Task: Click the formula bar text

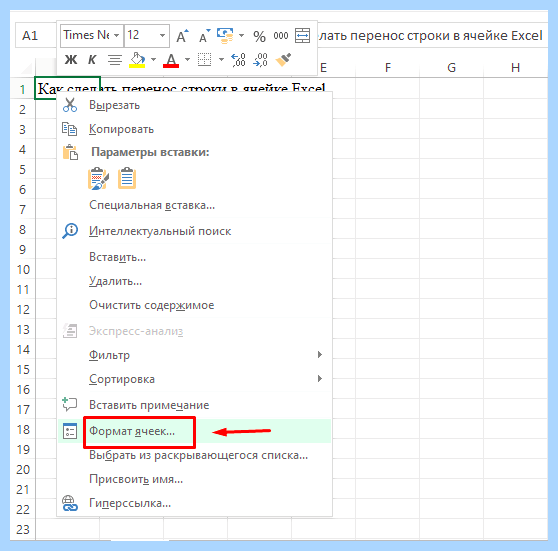Action: (430, 36)
